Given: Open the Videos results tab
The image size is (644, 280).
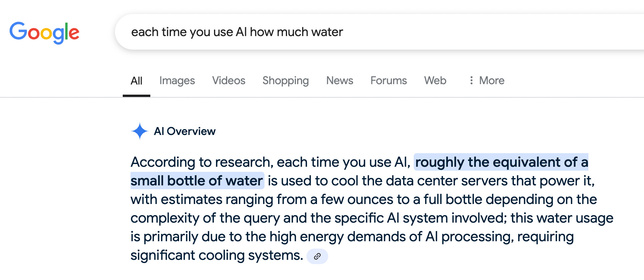Looking at the screenshot, I should point(229,81).
